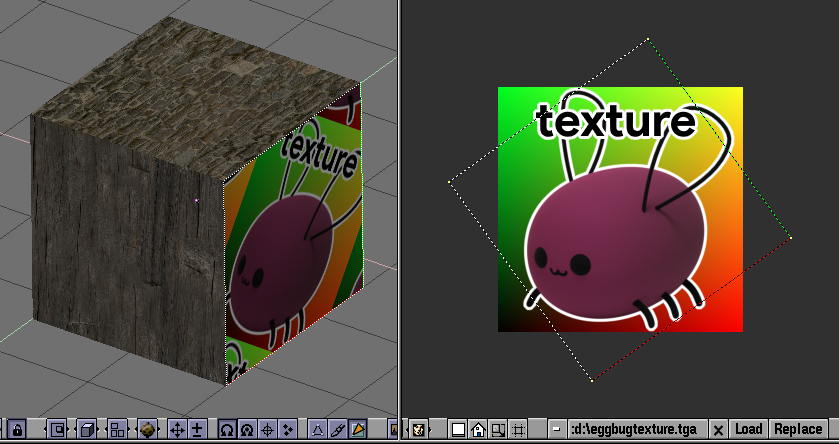This screenshot has width=839, height=444.
Task: Click the full window white square icon
Action: [x=458, y=429]
